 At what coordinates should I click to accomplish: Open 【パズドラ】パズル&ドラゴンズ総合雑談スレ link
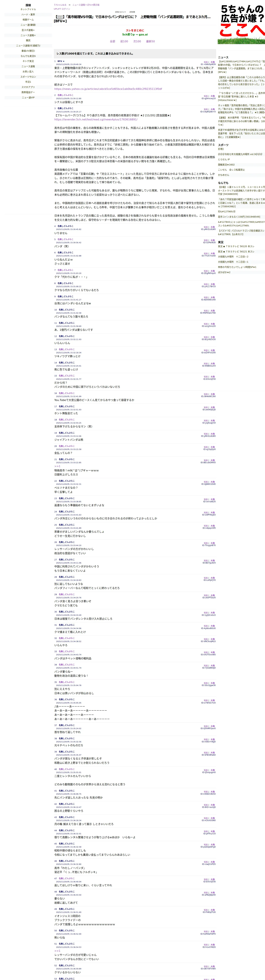pos(242,232)
